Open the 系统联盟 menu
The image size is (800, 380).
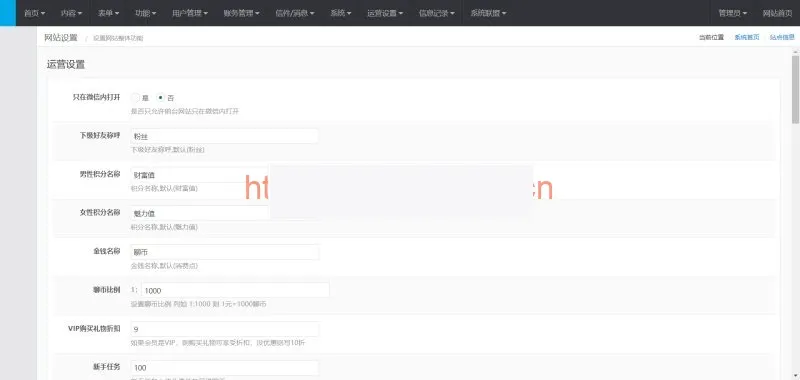click(x=488, y=13)
